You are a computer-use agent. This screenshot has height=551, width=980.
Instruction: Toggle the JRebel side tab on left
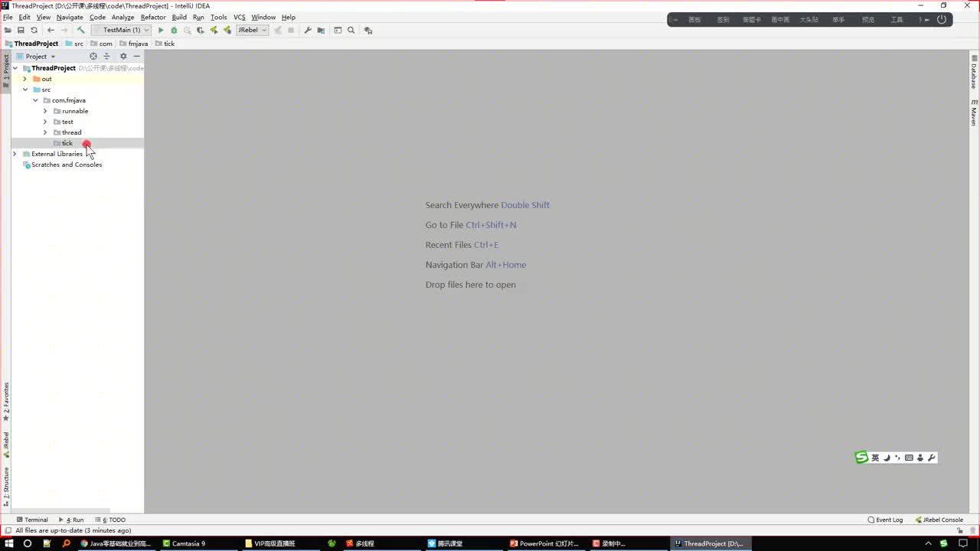click(6, 445)
